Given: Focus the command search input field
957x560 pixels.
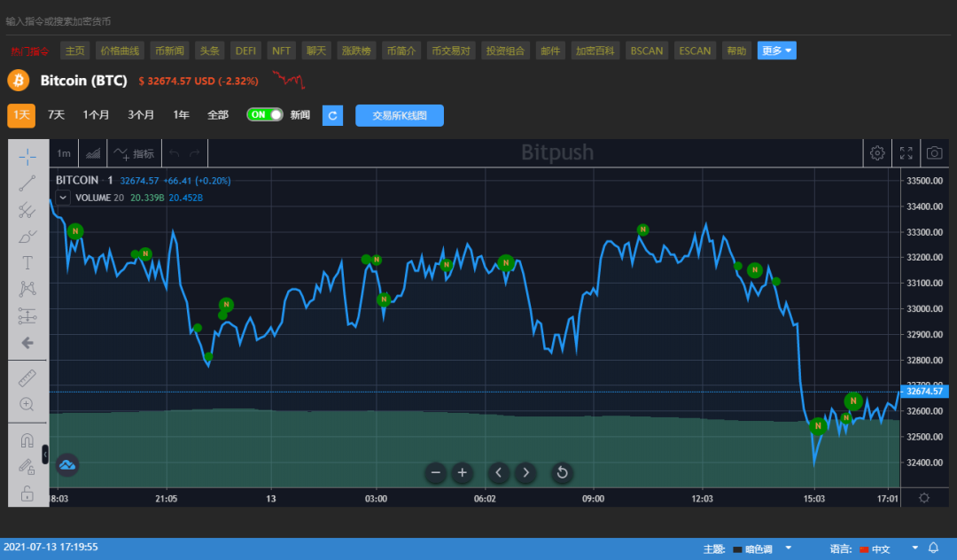Looking at the screenshot, I should [478, 21].
